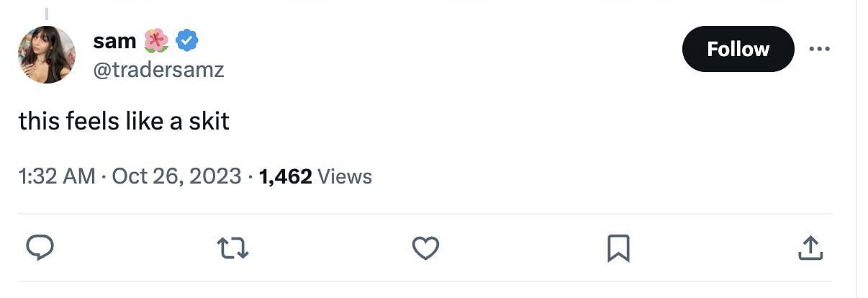
Task: Open the profile via display name sam
Action: [x=114, y=42]
